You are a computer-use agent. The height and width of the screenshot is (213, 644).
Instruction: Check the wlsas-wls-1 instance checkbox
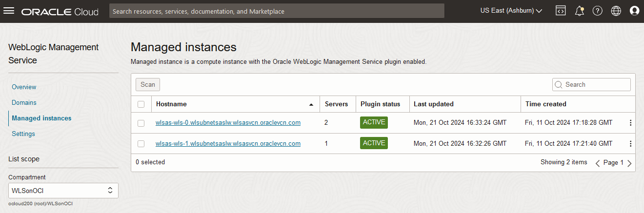(141, 143)
